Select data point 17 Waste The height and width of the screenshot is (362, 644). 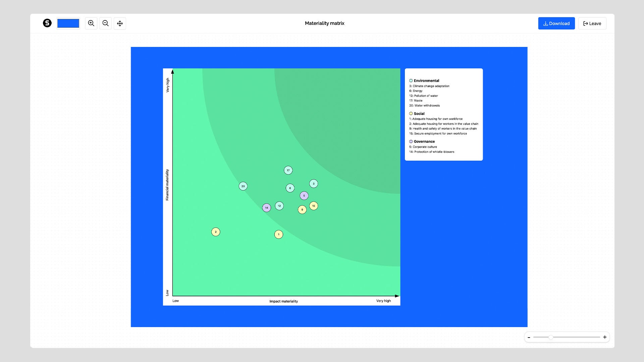click(288, 170)
